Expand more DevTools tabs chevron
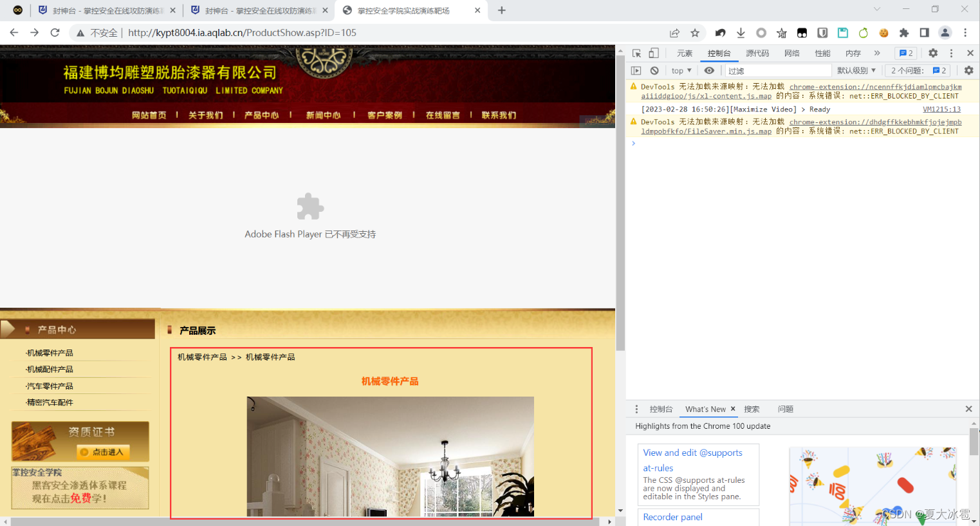 (x=877, y=53)
